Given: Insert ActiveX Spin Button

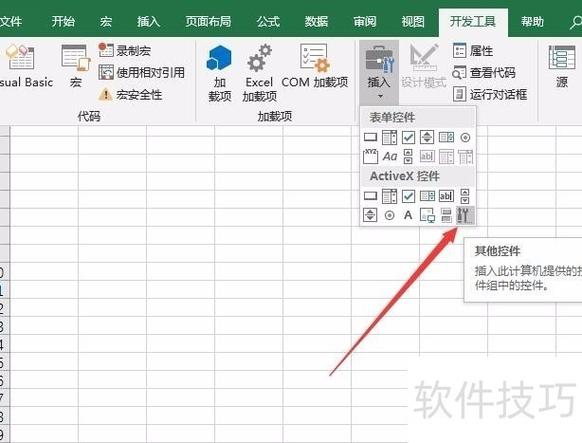Looking at the screenshot, I should coord(370,215).
